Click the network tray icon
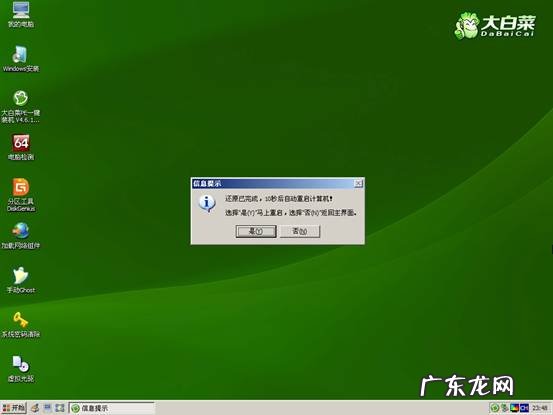553x415 pixels. [505, 408]
